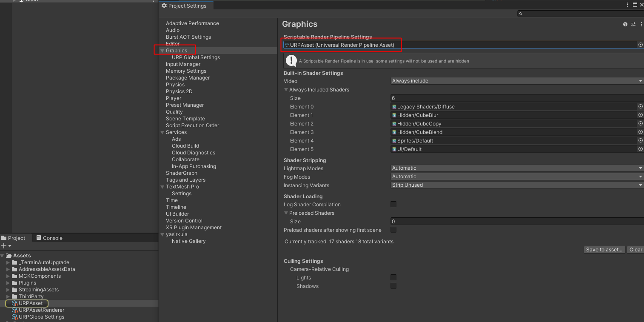Toggle Camera-Relative Culling Lights checkbox
The height and width of the screenshot is (322, 644).
click(x=393, y=277)
